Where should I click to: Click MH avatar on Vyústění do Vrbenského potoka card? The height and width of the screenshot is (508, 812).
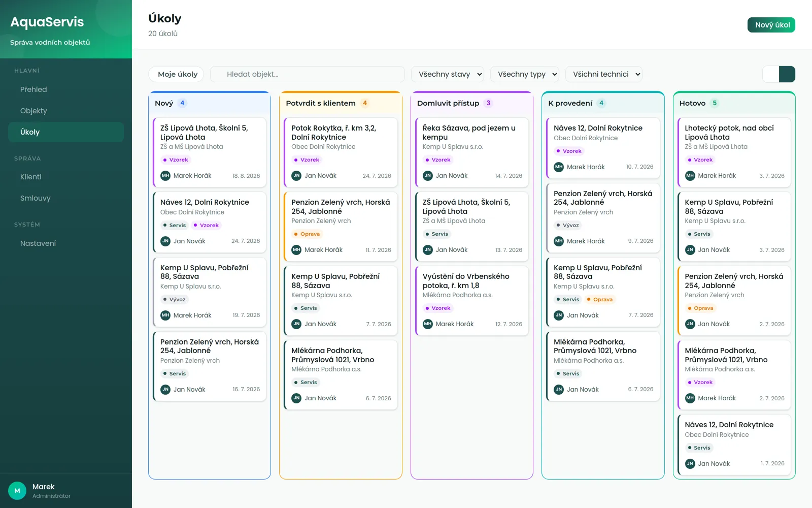pos(428,324)
